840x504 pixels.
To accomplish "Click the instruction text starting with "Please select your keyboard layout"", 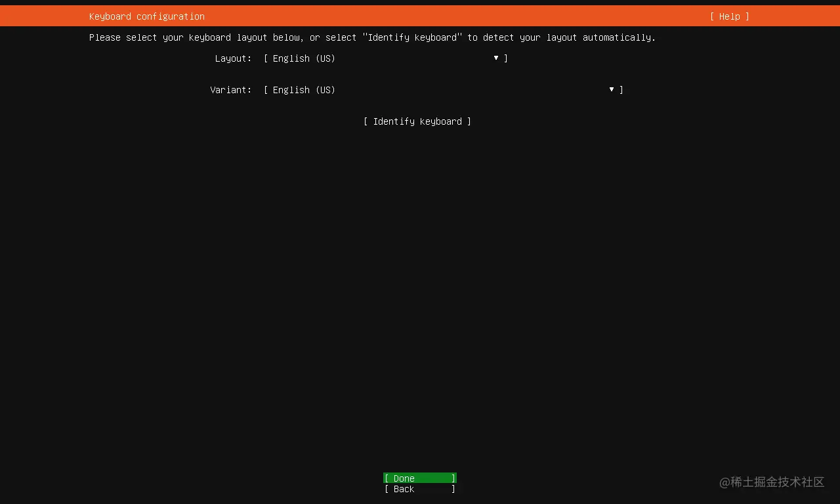I will pyautogui.click(x=373, y=37).
